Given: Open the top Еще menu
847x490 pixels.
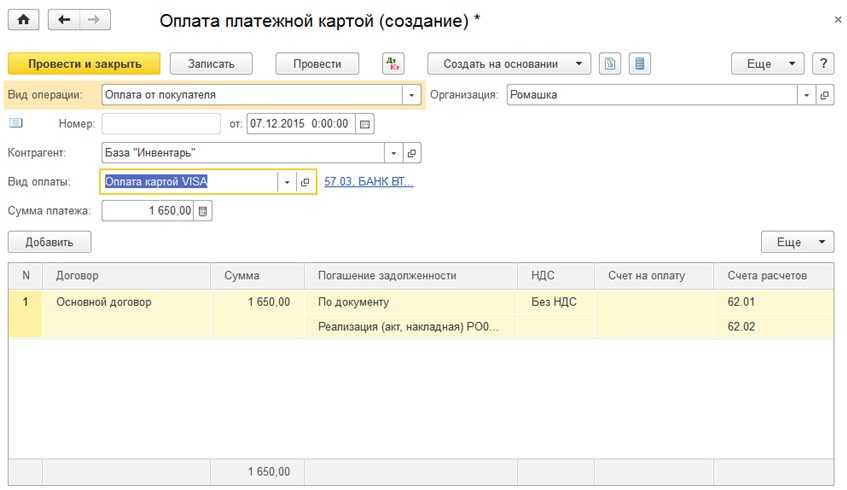Looking at the screenshot, I should pos(767,63).
